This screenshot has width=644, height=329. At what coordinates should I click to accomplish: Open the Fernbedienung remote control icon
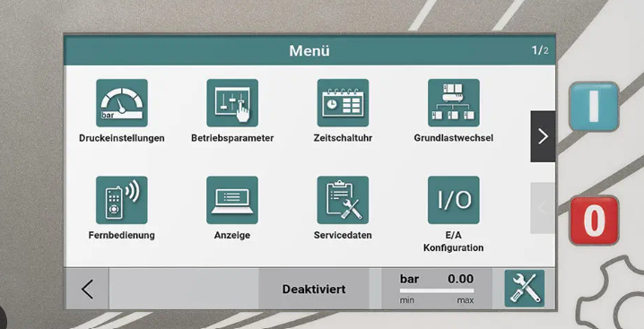point(122,200)
